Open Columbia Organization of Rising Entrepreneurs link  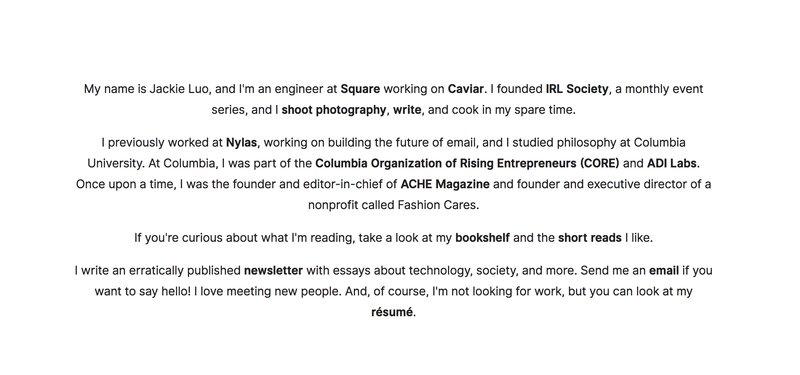point(467,164)
